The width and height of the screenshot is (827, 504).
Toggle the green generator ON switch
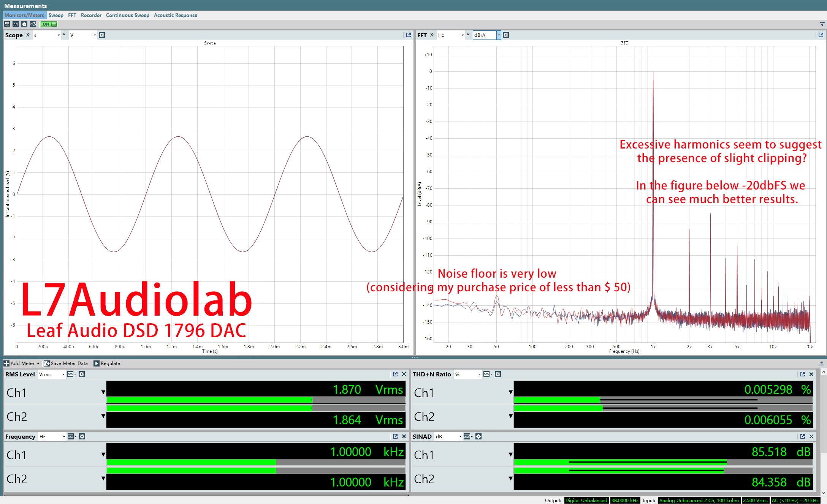[x=49, y=24]
